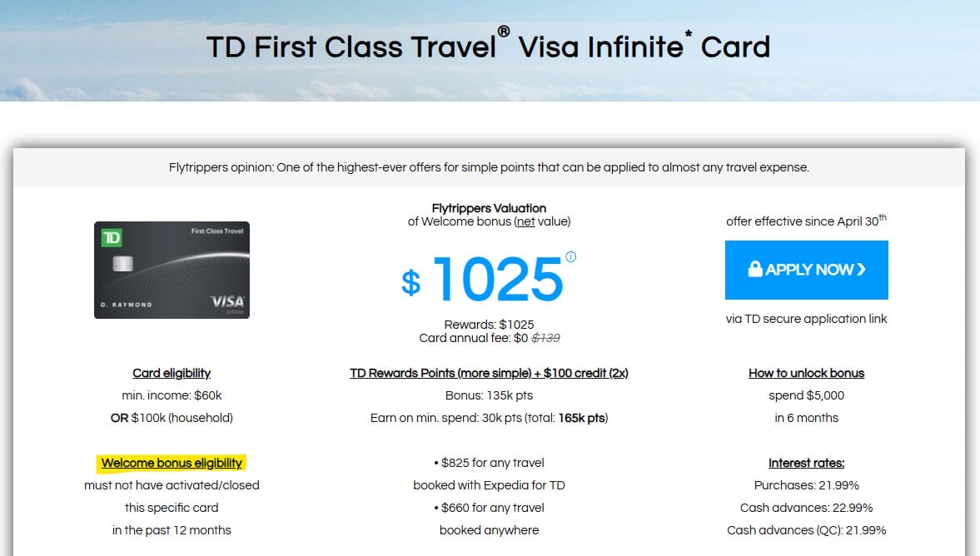This screenshot has height=556, width=980.
Task: Click the Card eligibility heading
Action: pos(172,373)
